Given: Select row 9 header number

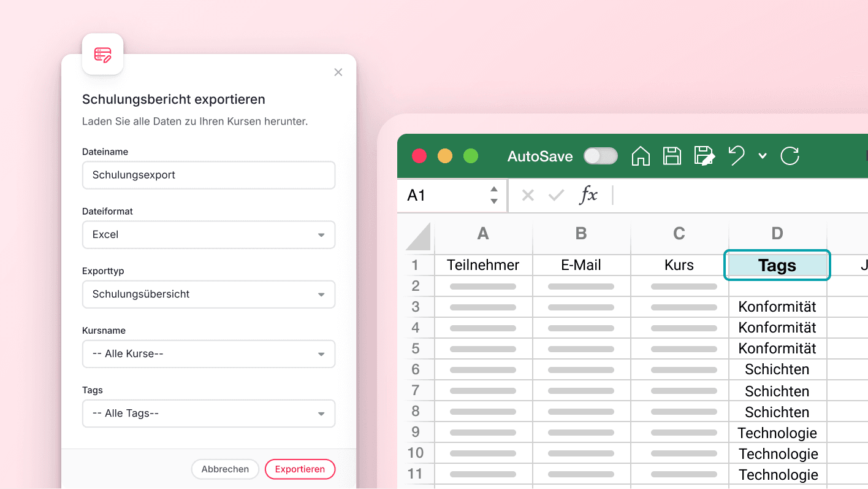Looking at the screenshot, I should [415, 433].
